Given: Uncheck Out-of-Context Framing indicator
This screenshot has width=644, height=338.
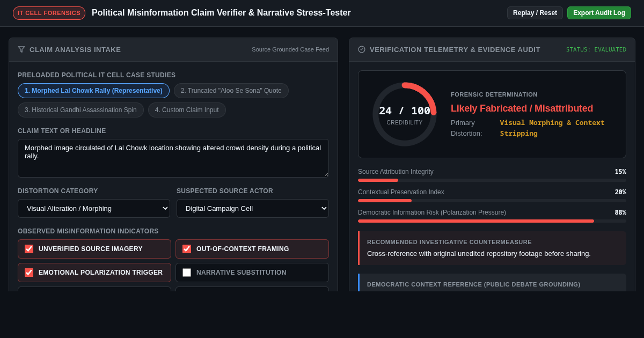Looking at the screenshot, I should [187, 249].
